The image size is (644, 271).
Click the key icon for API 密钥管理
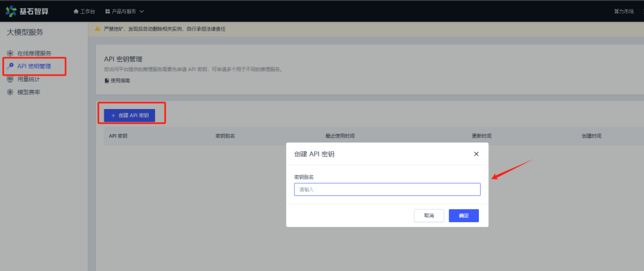[x=10, y=66]
